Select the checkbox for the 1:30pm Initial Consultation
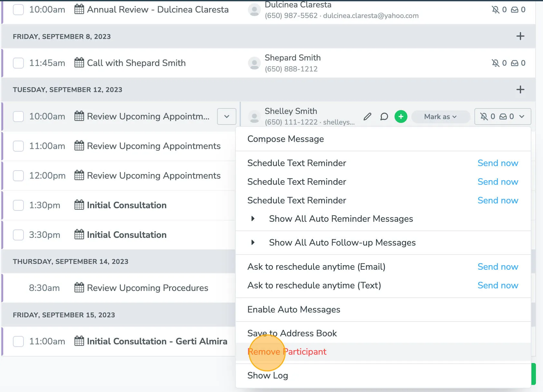This screenshot has width=543, height=392. (18, 205)
